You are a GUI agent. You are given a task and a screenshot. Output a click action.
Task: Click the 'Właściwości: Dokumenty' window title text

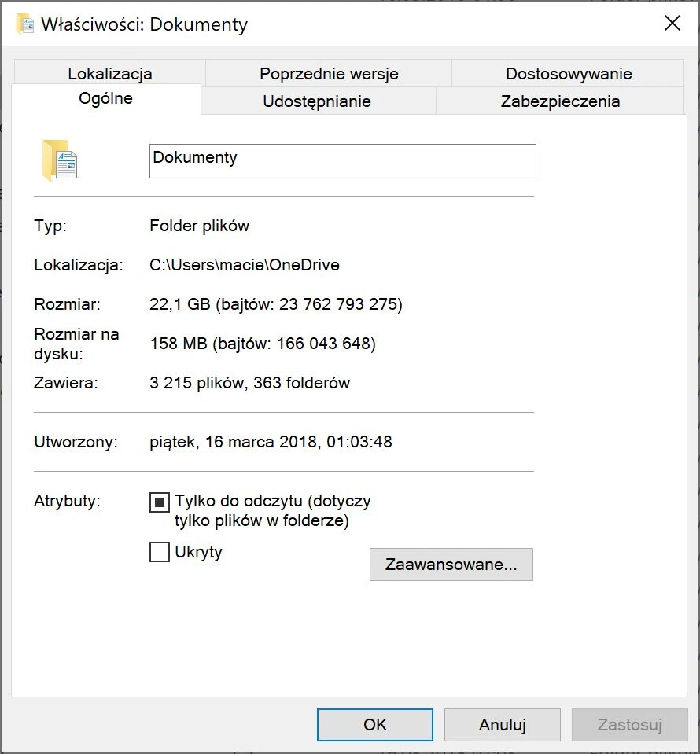[x=145, y=24]
